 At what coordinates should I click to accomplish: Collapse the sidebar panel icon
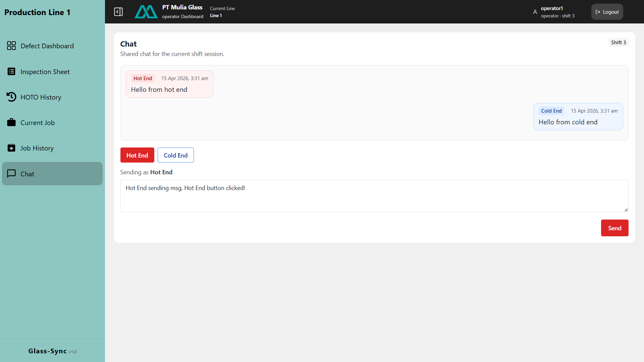[118, 12]
